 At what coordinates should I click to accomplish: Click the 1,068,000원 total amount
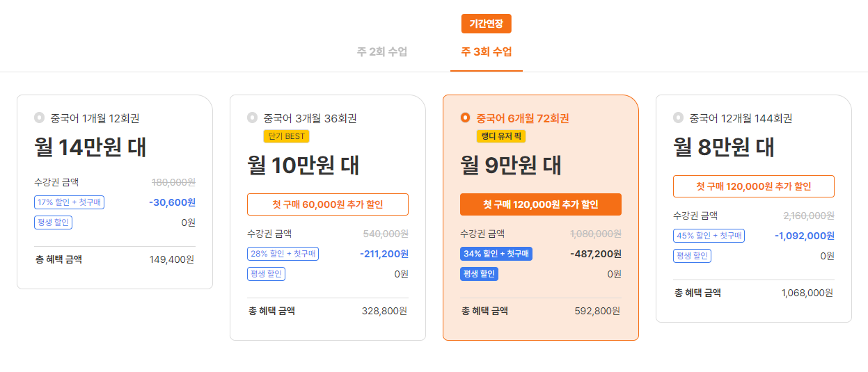[807, 293]
